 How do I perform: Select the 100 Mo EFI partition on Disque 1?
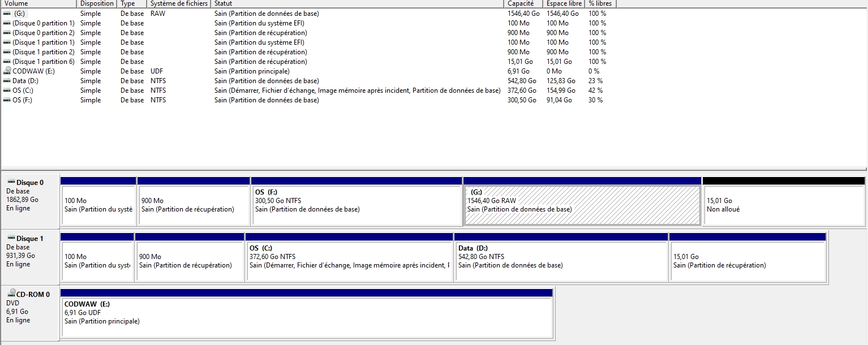point(97,257)
